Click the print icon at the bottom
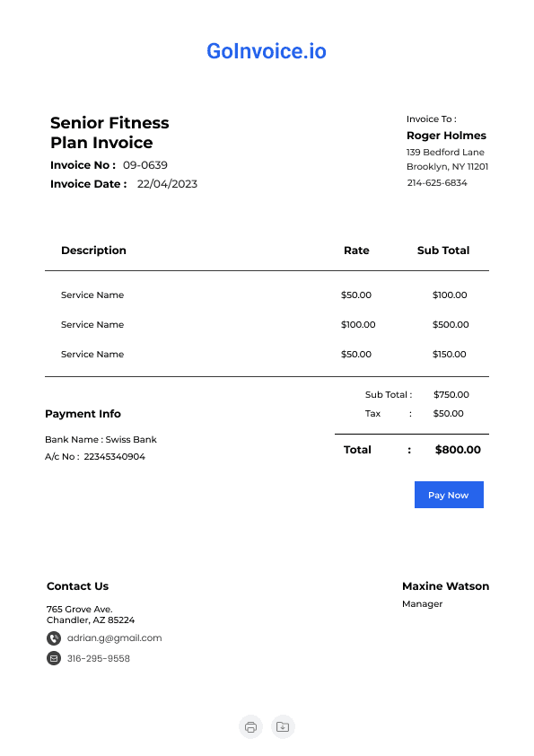This screenshot has height=756, width=534. 250,726
